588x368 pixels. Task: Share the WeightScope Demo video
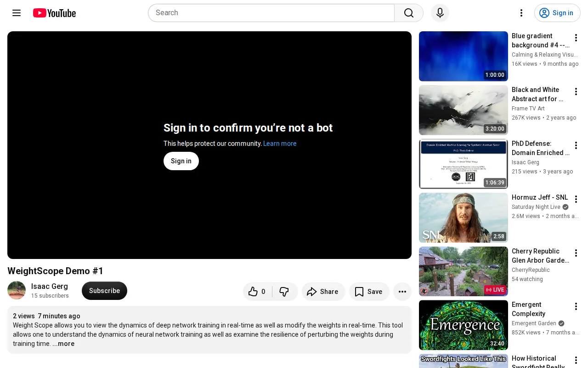click(x=323, y=292)
